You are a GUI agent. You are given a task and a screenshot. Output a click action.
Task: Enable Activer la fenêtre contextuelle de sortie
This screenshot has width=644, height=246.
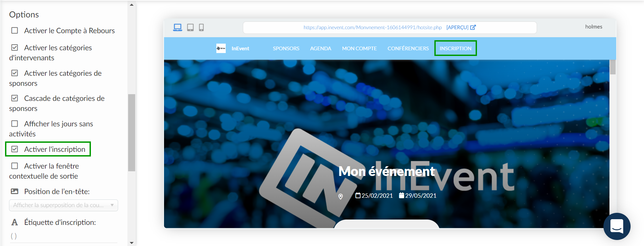pos(14,166)
